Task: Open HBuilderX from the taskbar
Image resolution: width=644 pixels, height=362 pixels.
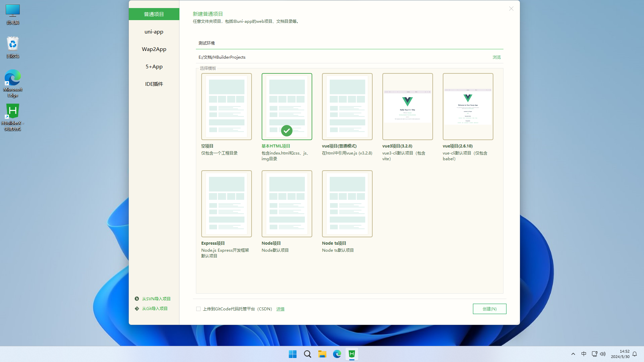Action: tap(352, 354)
